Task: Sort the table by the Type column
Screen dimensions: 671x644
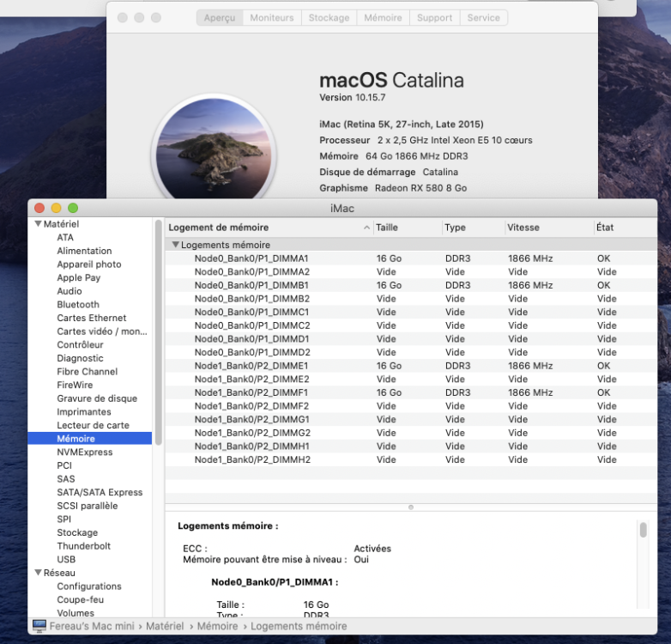Action: [x=474, y=228]
